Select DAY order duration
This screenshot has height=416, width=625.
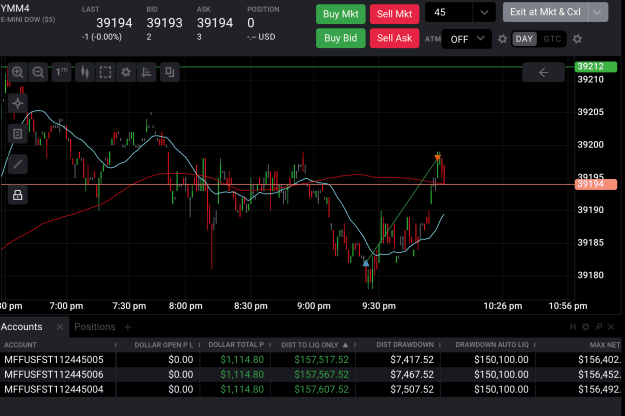524,39
